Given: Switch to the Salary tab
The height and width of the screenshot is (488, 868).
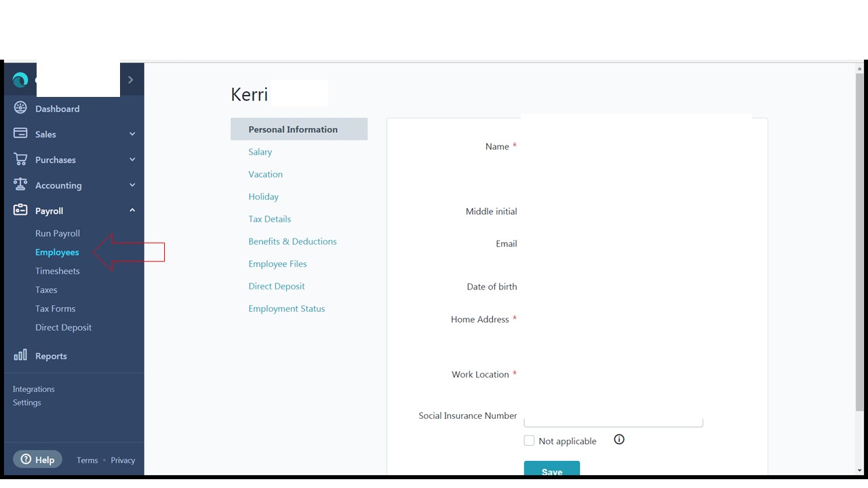Looking at the screenshot, I should tap(260, 152).
